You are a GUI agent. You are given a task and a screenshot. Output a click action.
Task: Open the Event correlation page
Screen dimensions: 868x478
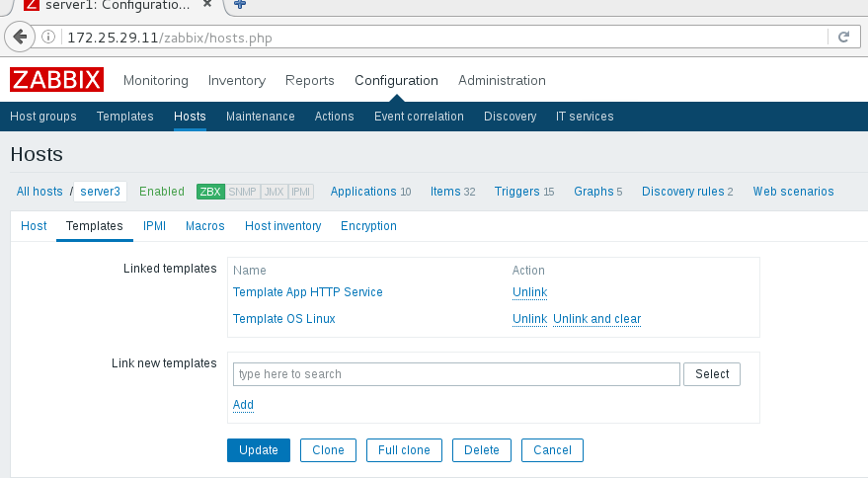point(419,117)
